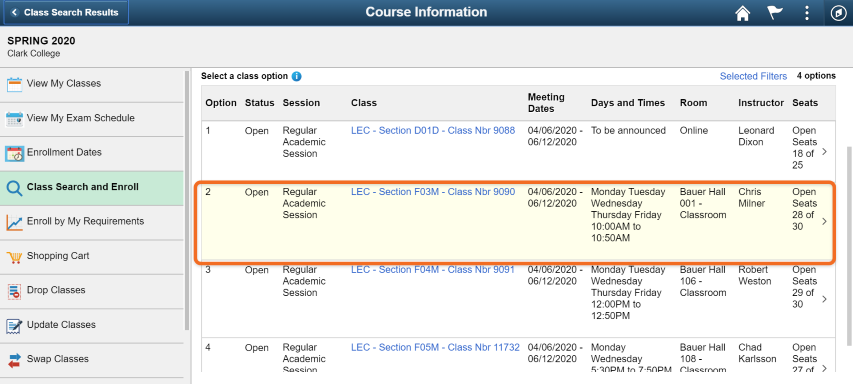Click Open Seats 29 of 30
The image size is (853, 386).
coord(805,287)
